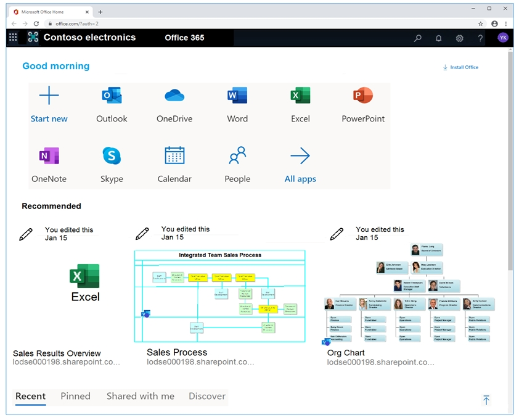Open the Calendar app icon
Viewport: 519px width, 420px height.
click(x=174, y=156)
